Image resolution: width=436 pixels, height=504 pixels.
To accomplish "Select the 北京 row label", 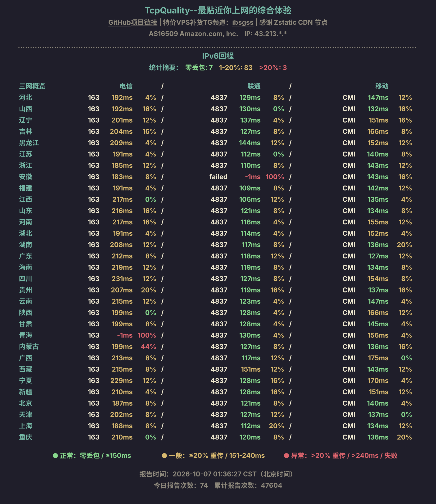I will tap(26, 403).
